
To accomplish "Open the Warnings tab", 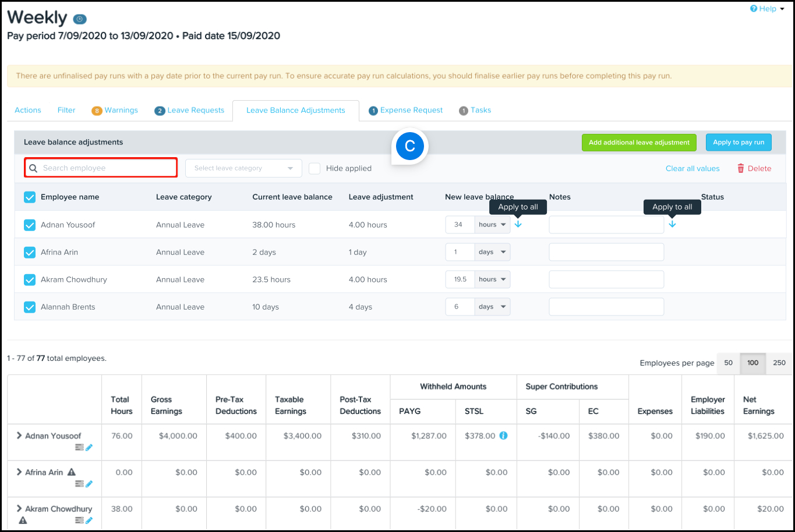I will pyautogui.click(x=115, y=110).
